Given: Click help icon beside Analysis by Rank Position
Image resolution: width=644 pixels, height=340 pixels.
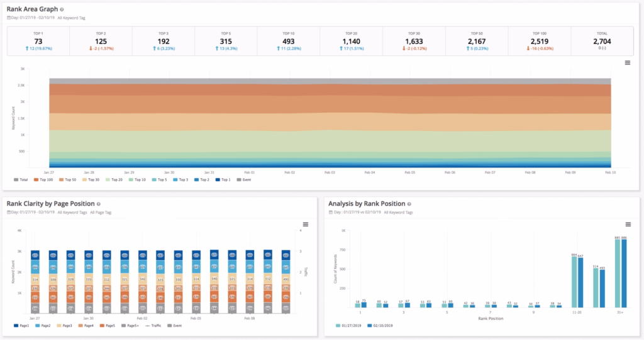Looking at the screenshot, I should coord(410,204).
